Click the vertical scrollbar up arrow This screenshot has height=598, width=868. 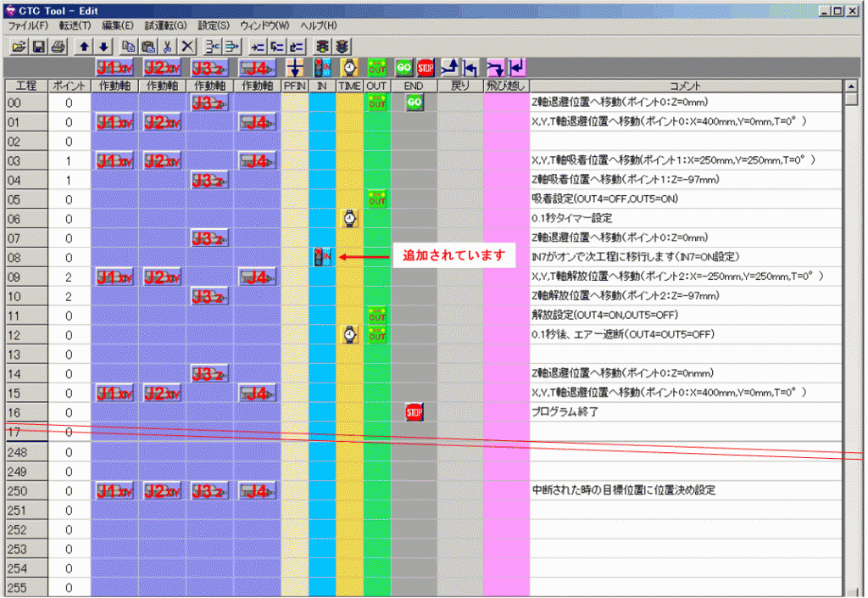(x=851, y=87)
